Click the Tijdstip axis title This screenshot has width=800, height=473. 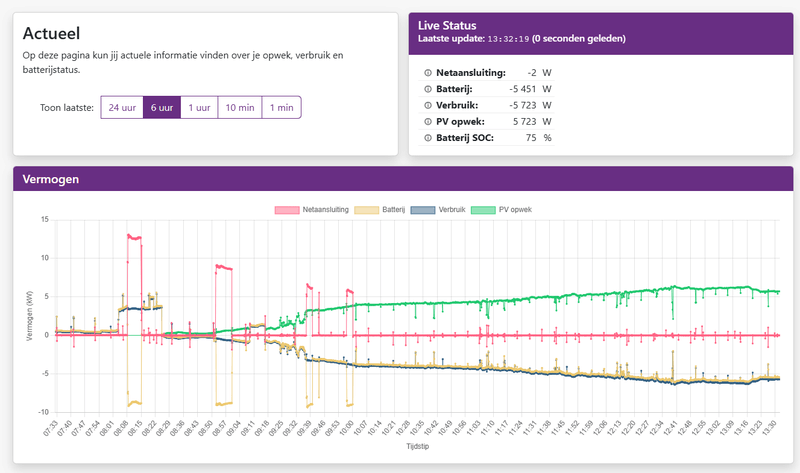(417, 446)
